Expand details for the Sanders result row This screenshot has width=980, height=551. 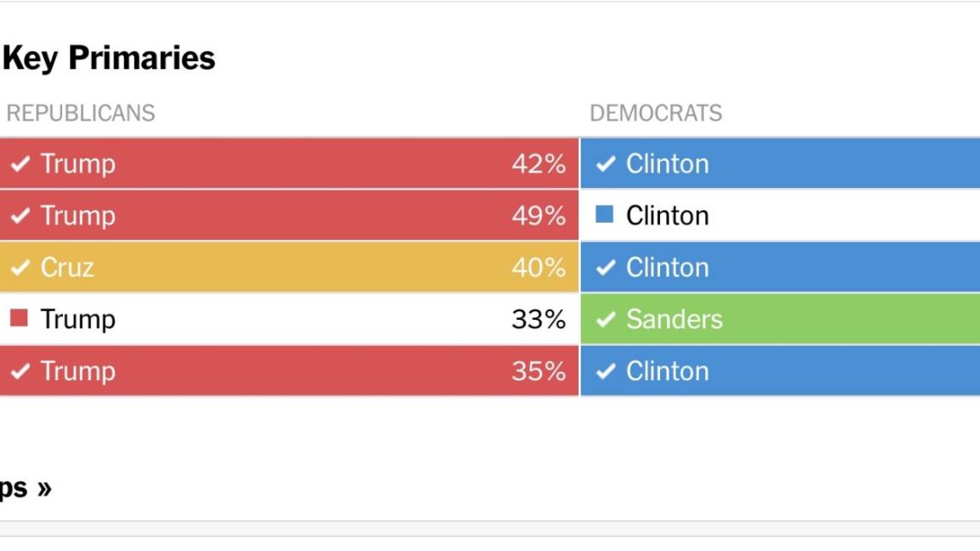(x=778, y=319)
